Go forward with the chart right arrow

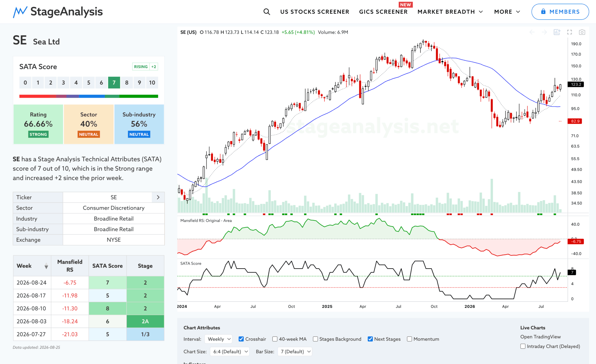pos(544,32)
